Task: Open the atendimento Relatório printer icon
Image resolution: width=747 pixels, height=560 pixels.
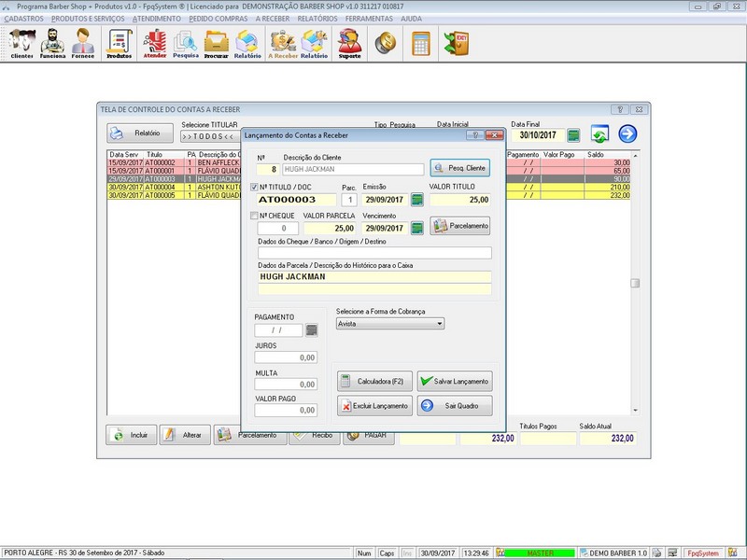Action: (x=247, y=43)
